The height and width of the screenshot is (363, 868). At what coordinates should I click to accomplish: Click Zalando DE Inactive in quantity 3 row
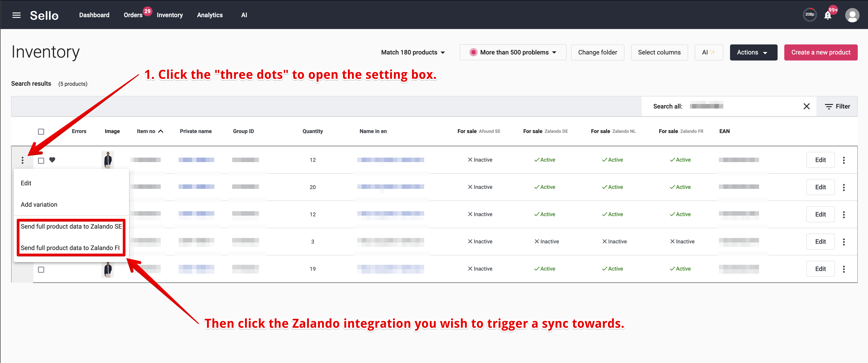click(547, 242)
